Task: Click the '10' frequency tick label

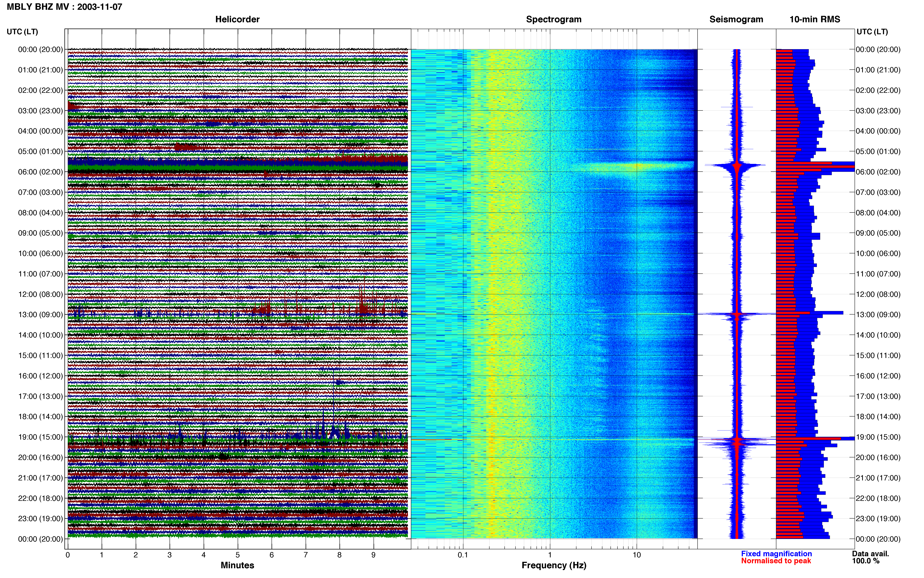Action: [x=636, y=555]
